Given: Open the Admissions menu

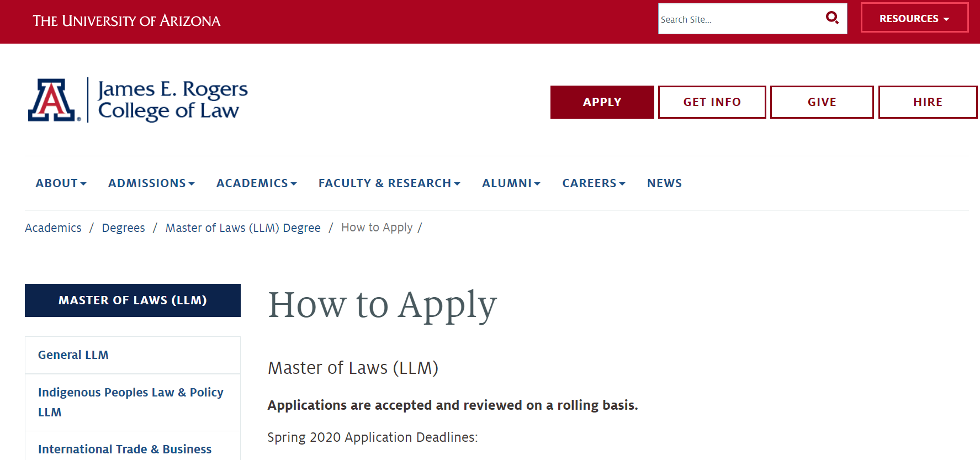Looking at the screenshot, I should point(151,183).
